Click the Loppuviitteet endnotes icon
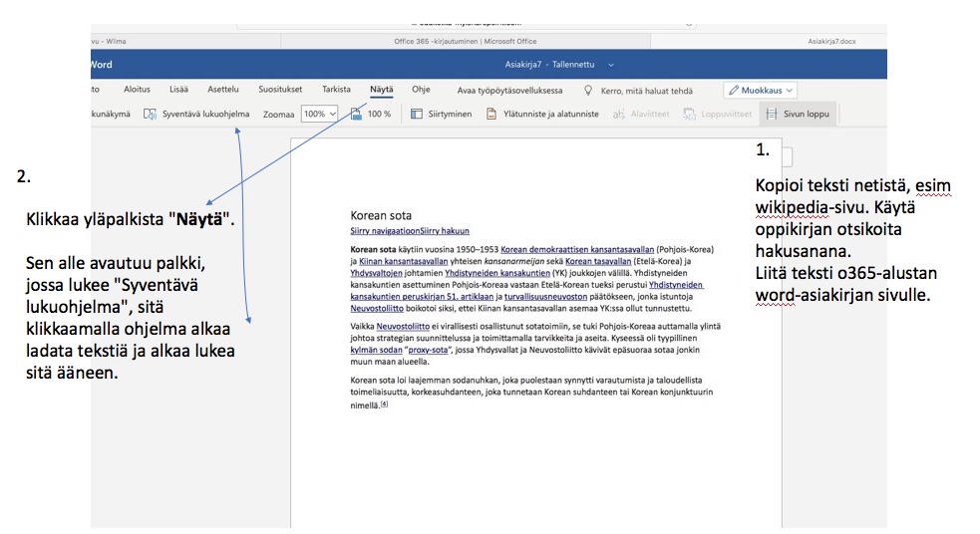980x534 pixels. pos(690,115)
